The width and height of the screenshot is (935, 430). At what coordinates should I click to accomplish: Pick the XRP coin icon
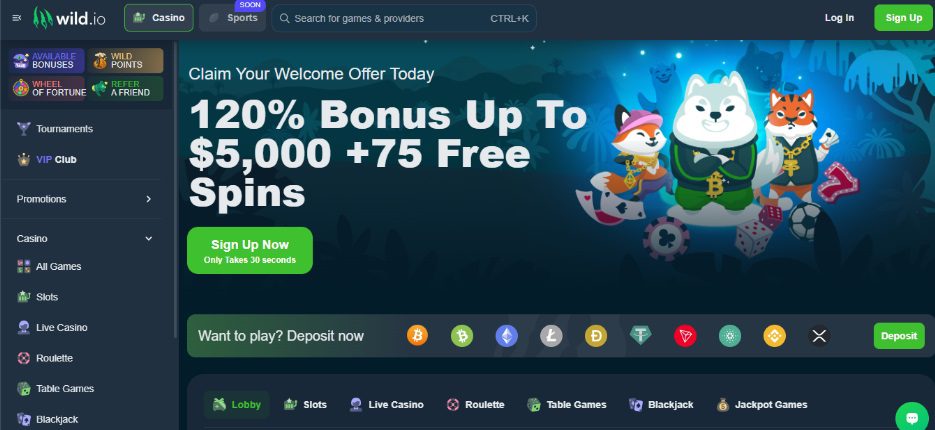(819, 336)
